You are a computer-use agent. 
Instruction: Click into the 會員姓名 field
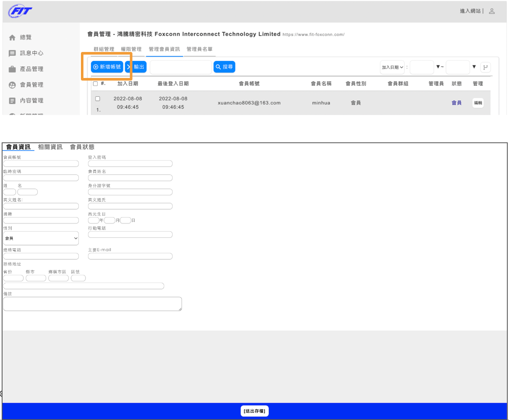click(130, 178)
